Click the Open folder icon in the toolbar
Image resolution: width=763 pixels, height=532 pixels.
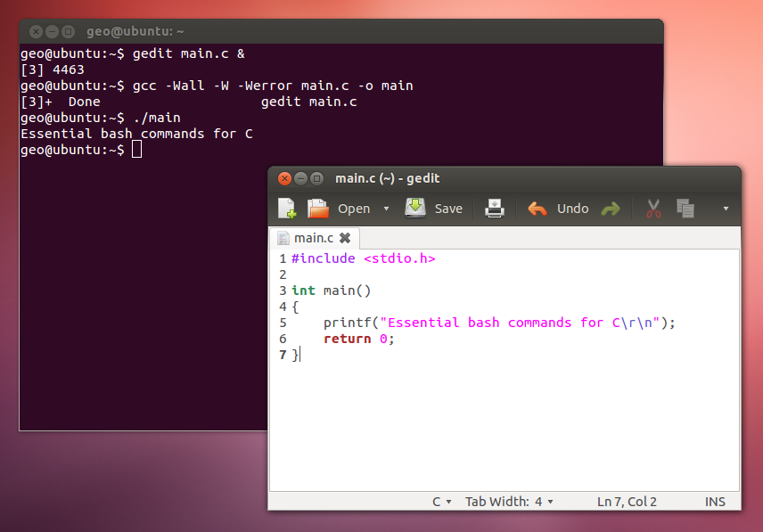point(318,209)
